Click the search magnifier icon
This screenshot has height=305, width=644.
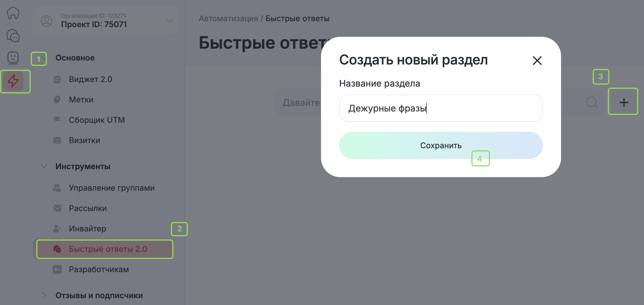point(592,102)
